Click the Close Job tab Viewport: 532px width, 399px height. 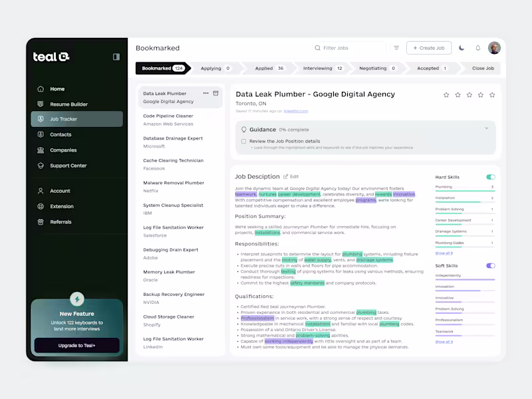tap(483, 68)
